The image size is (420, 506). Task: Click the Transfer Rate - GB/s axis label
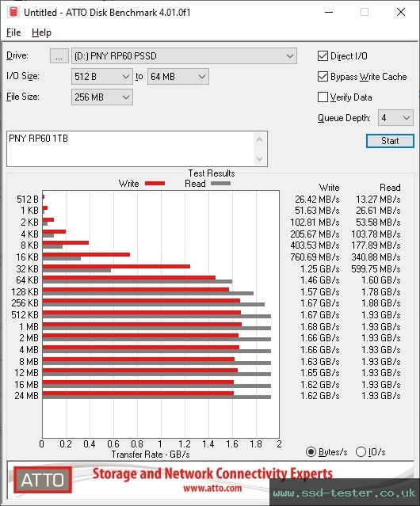coord(151,455)
